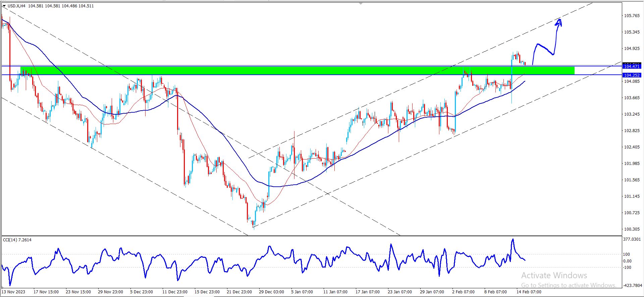This screenshot has height=297, width=644.
Task: Click the 101.145 price axis label
Action: [632, 196]
